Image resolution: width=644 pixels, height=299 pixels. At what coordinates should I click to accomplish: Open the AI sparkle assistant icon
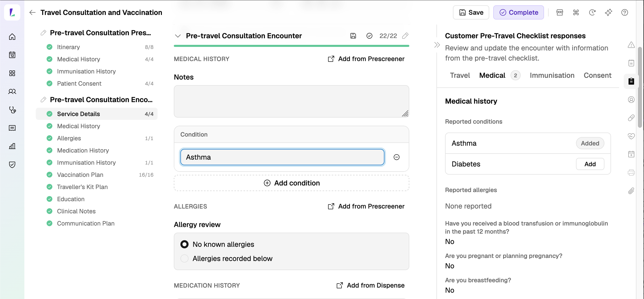click(x=608, y=12)
